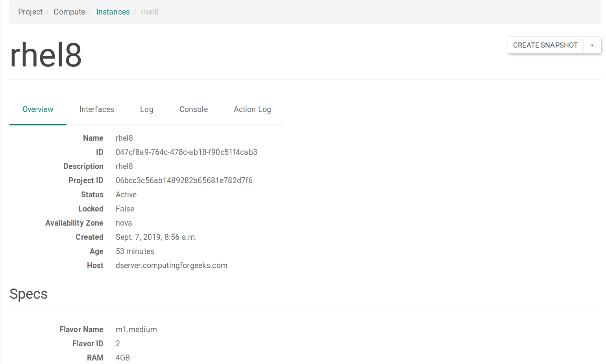Screen dimensions: 606x364
Task: Click the Specs section heading
Action: click(x=28, y=294)
